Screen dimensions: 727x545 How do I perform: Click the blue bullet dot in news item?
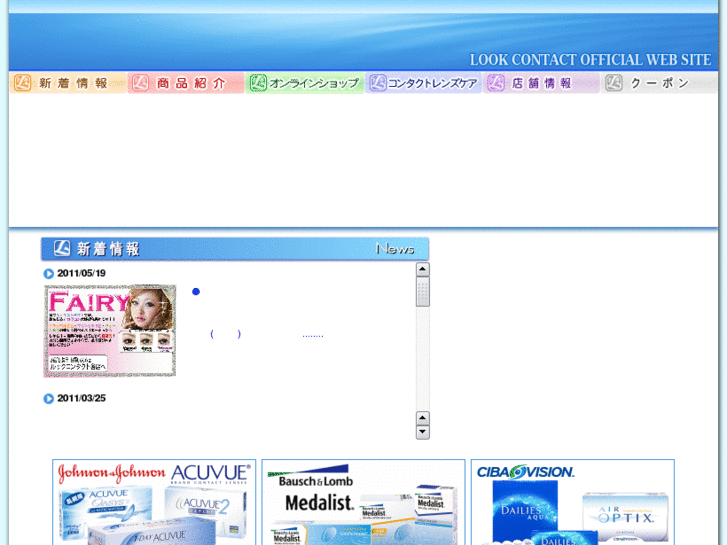click(196, 292)
